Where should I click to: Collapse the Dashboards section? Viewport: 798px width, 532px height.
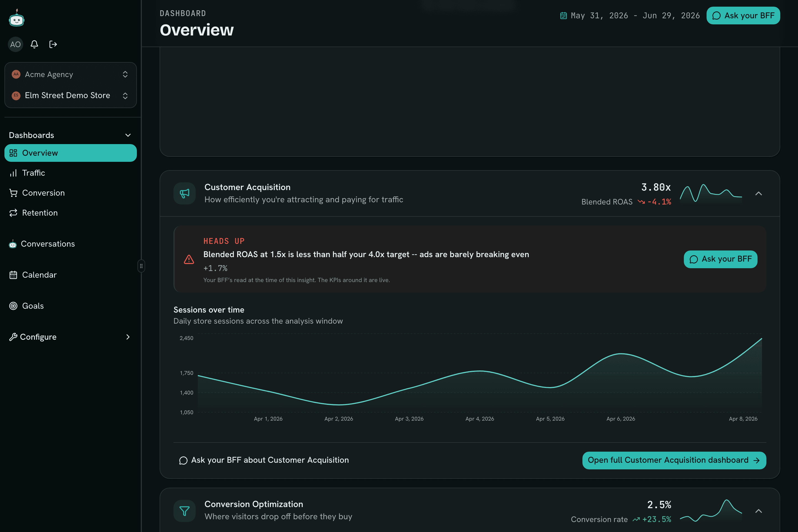coord(70,135)
